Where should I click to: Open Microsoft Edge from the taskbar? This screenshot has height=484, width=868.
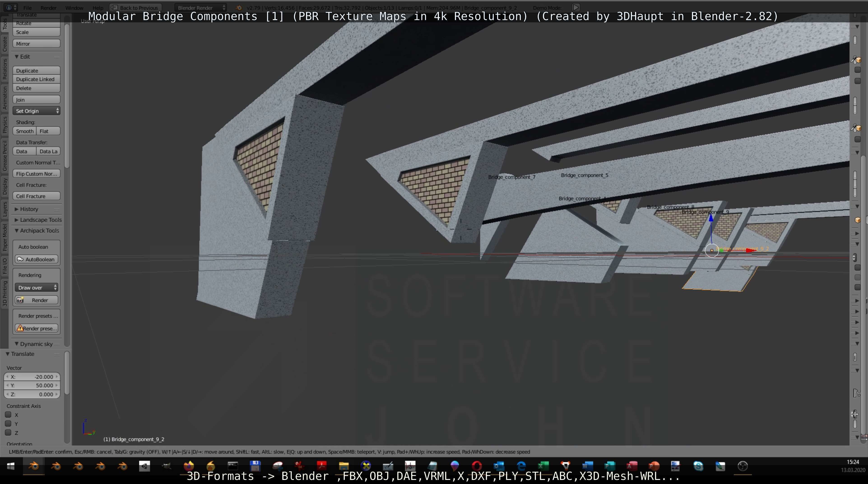(x=521, y=466)
